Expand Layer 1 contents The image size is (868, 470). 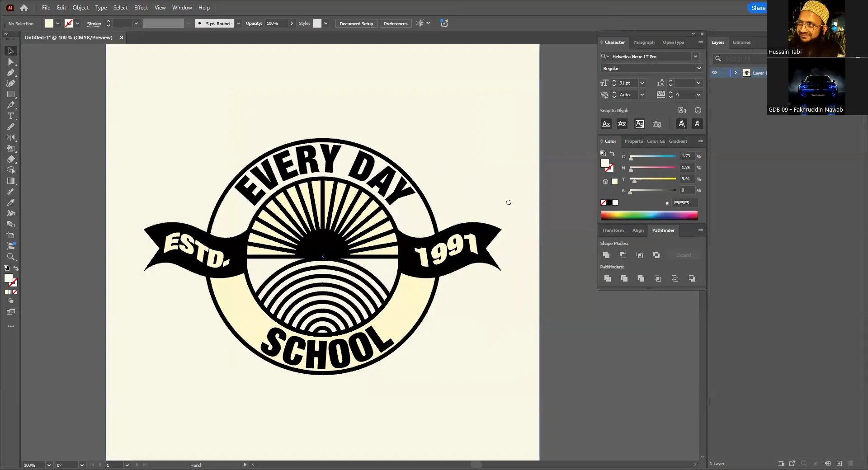click(736, 73)
